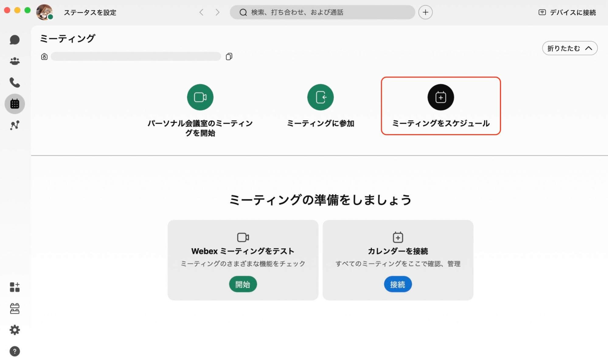Click the ミーティング calendar sidebar icon
Image resolution: width=608 pixels, height=364 pixels.
click(x=15, y=104)
